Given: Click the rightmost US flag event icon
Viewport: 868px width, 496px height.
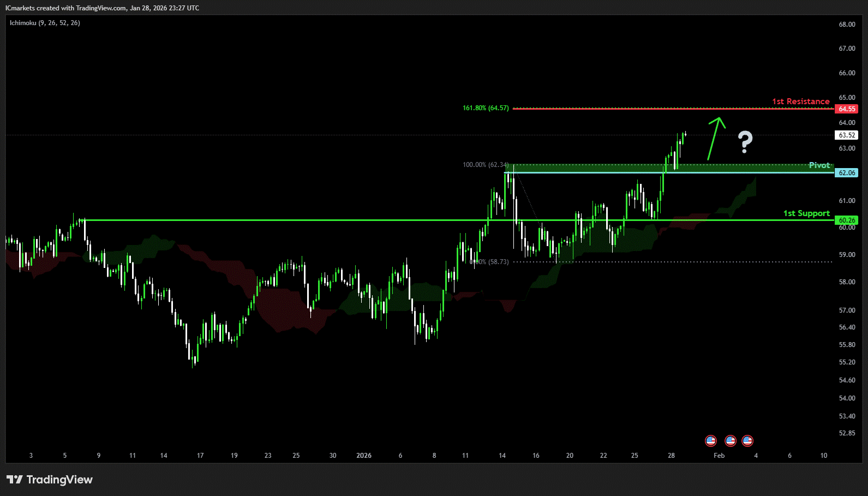Looking at the screenshot, I should click(x=747, y=440).
